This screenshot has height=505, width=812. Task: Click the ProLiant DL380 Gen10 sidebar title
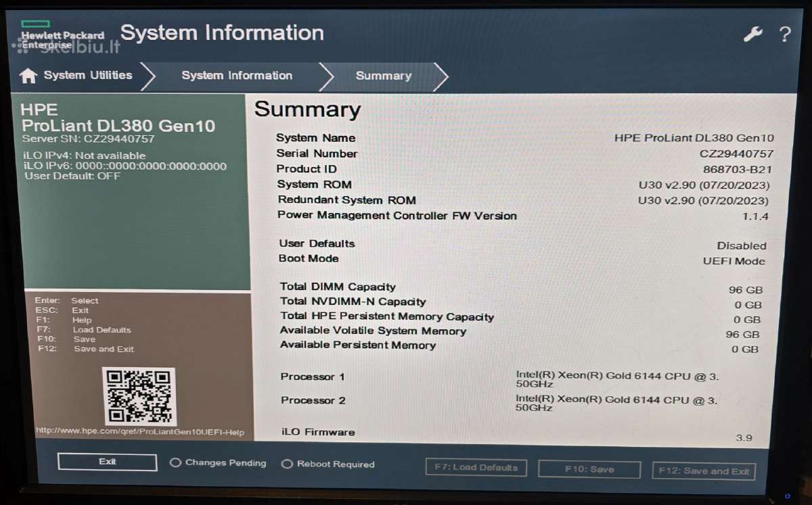tap(118, 126)
